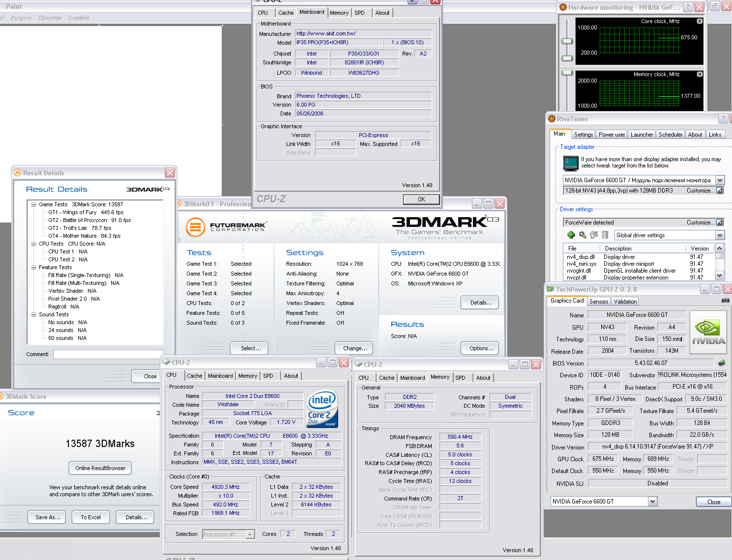The width and height of the screenshot is (732, 560).
Task: Collapse the Sound Tests tree node
Action: [34, 314]
